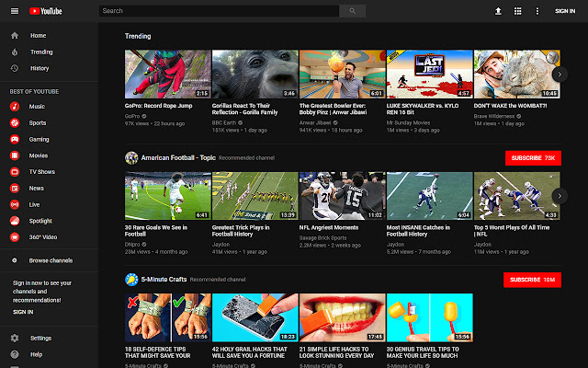Open History in the sidebar
The width and height of the screenshot is (588, 368).
[40, 68]
